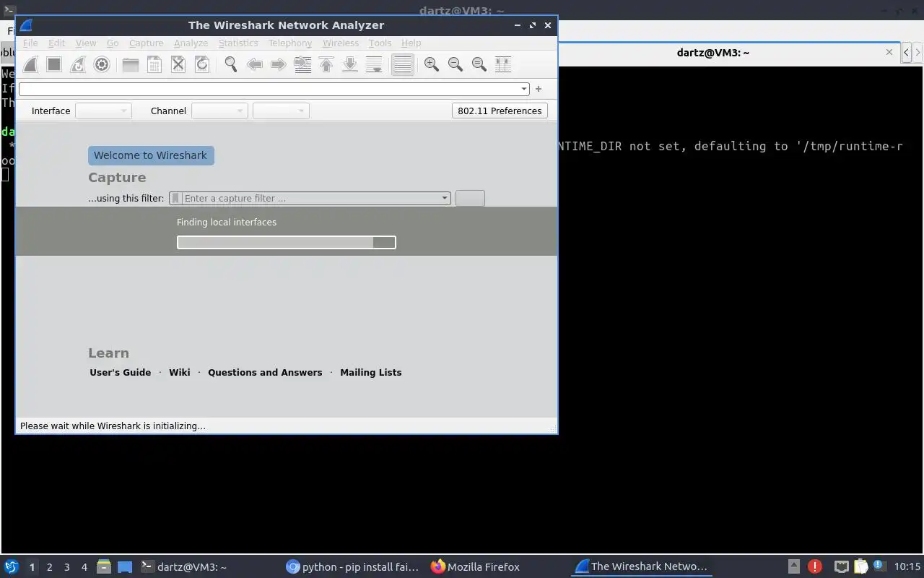924x578 pixels.
Task: Zoom out main window text
Action: pyautogui.click(x=456, y=64)
